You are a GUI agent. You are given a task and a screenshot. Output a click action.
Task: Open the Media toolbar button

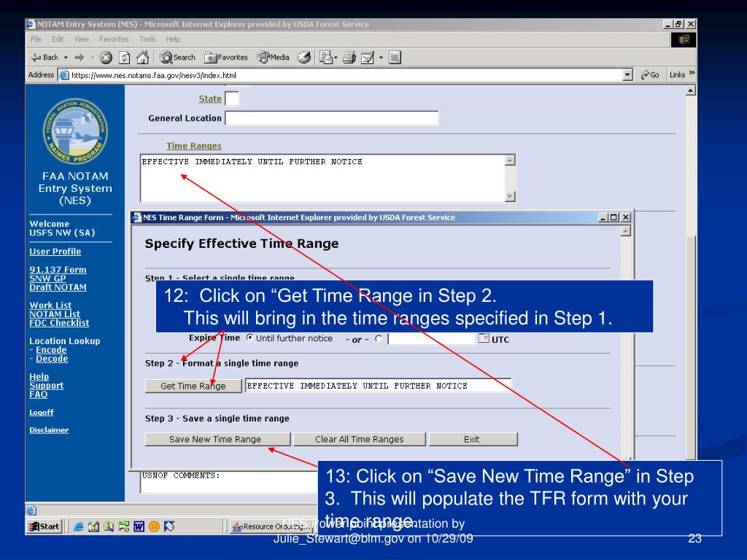click(x=274, y=58)
